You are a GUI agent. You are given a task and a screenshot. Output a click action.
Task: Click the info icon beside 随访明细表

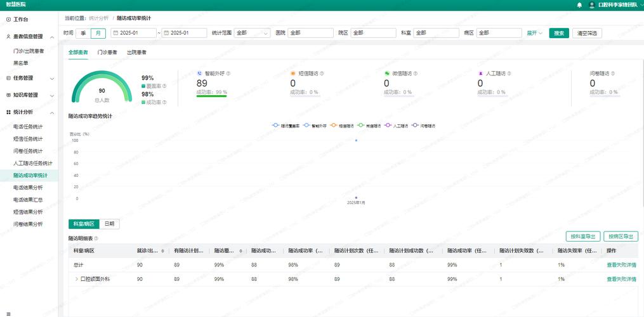tap(96, 238)
